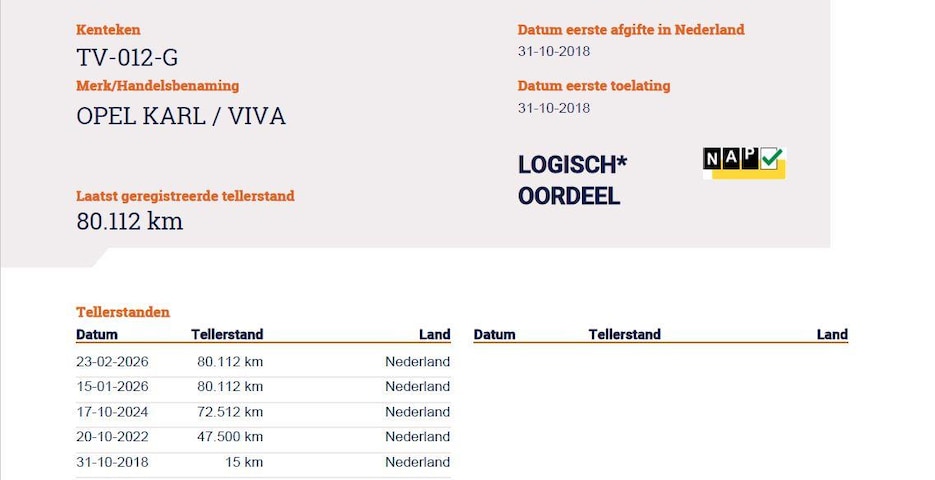Click the left Datum column header
This screenshot has width=935, height=480.
tap(97, 334)
